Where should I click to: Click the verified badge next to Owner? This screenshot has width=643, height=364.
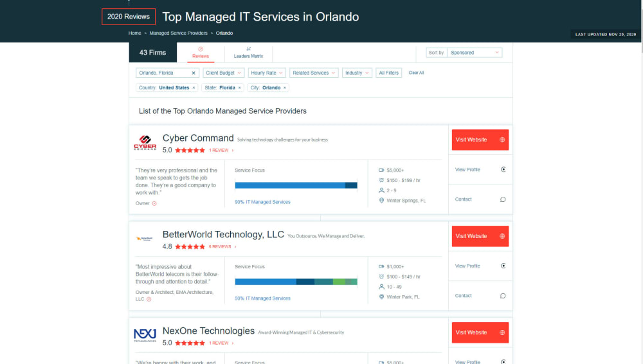[154, 204]
